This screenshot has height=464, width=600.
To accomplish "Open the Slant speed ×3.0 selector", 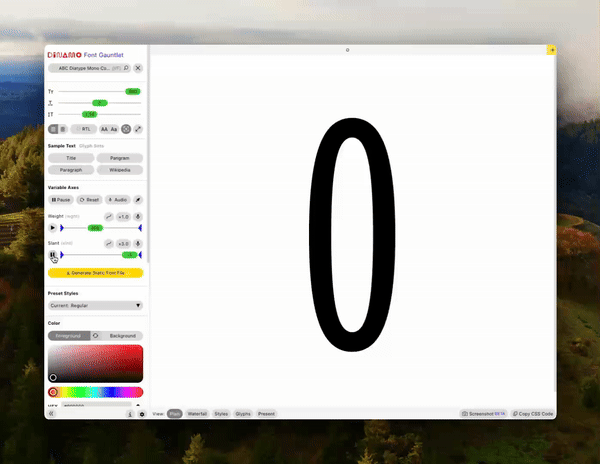I will tap(123, 243).
